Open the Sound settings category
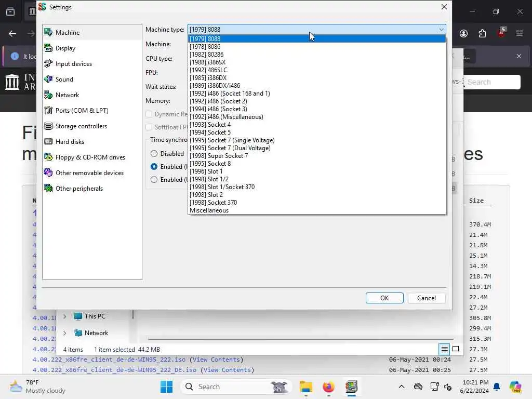 (x=92, y=79)
